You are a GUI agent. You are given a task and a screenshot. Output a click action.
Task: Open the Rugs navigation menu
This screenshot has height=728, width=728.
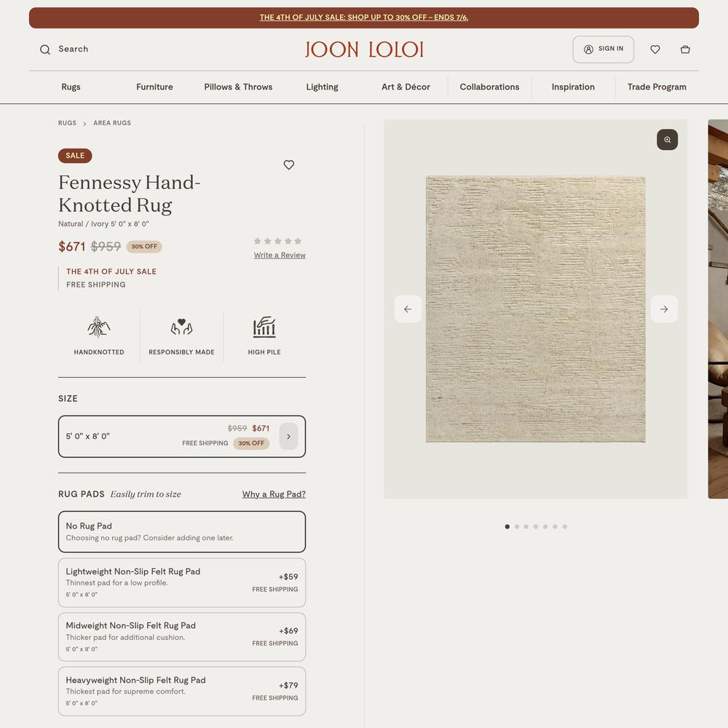(71, 87)
